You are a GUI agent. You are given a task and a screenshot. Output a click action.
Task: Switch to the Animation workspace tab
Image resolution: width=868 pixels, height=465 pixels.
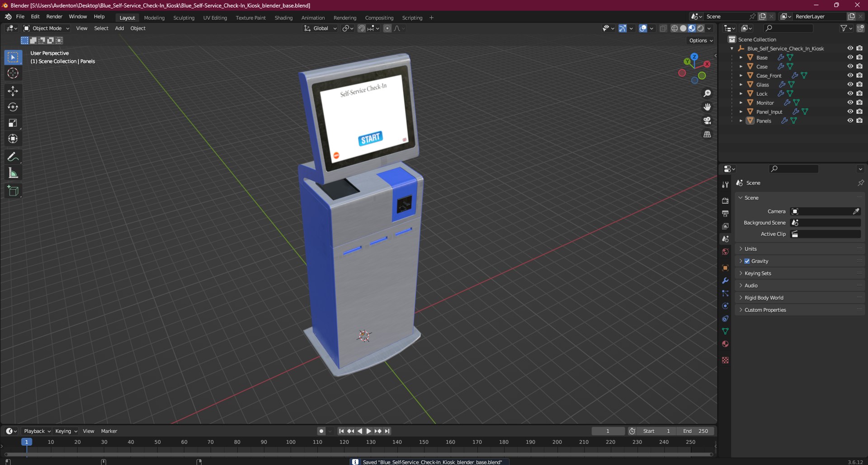pos(313,18)
